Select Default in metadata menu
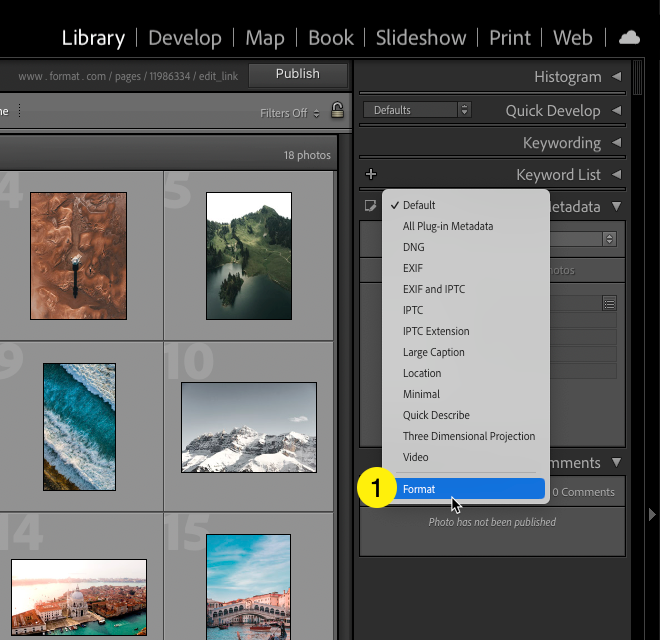Image resolution: width=660 pixels, height=640 pixels. click(466, 205)
